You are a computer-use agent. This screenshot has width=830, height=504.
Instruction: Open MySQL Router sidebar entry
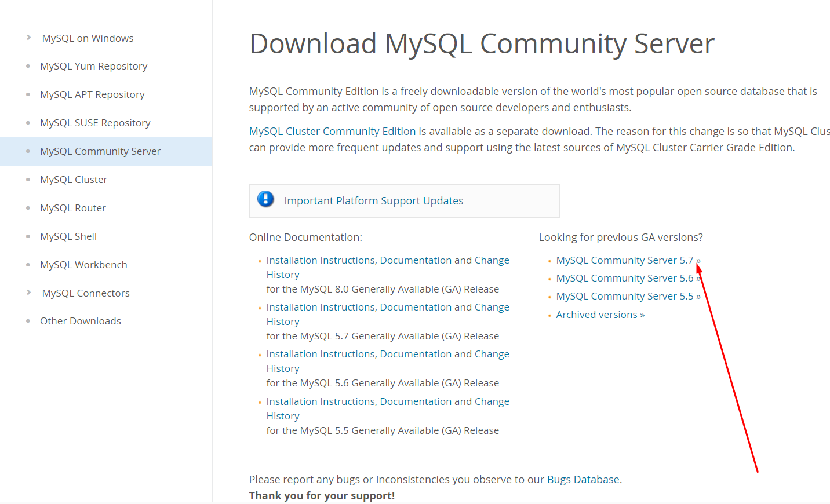pos(73,208)
